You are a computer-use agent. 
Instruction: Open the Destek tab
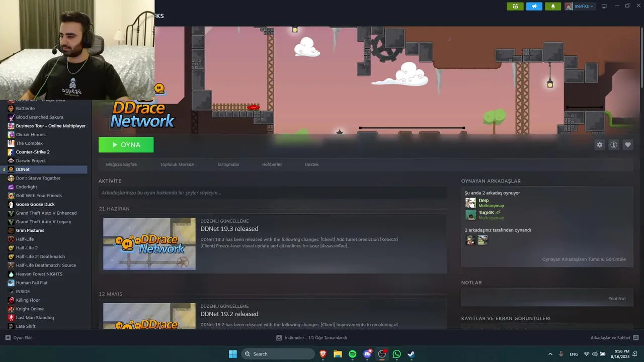click(x=311, y=164)
